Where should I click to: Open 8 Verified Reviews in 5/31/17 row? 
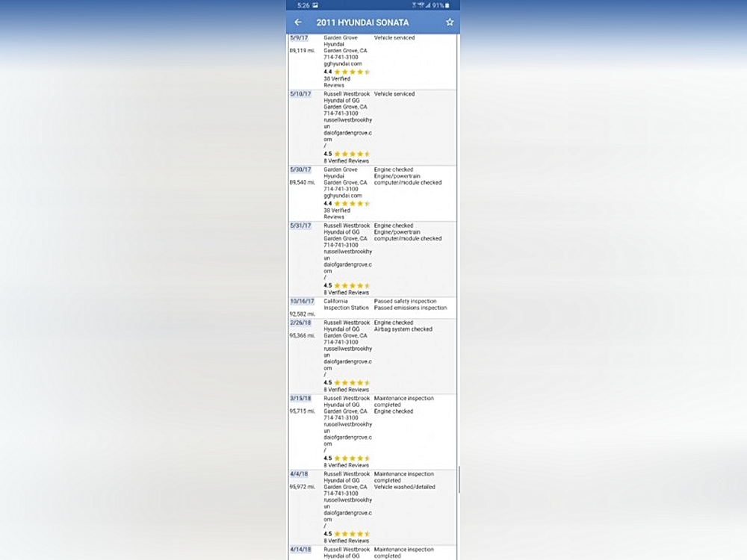pyautogui.click(x=347, y=293)
